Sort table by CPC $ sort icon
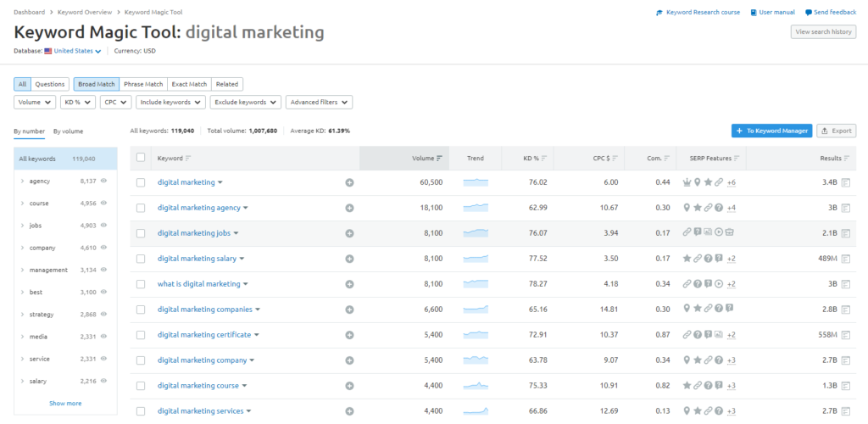Image resolution: width=868 pixels, height=424 pixels. click(x=615, y=159)
